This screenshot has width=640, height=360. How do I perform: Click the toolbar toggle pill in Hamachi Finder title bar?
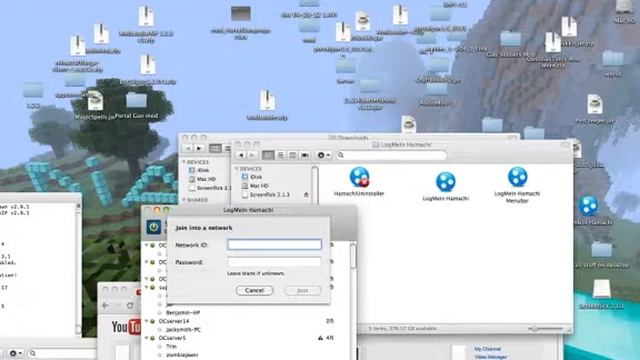pyautogui.click(x=565, y=144)
